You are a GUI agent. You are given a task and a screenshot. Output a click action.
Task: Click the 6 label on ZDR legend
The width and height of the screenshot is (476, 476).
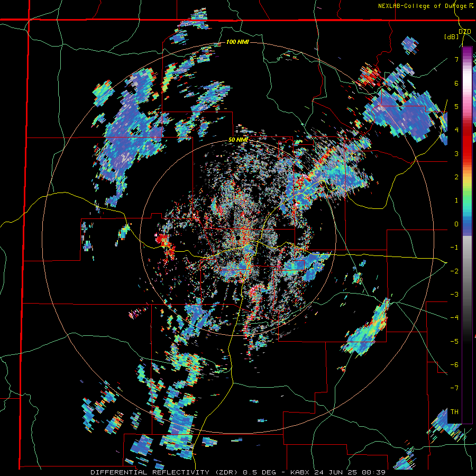456,83
